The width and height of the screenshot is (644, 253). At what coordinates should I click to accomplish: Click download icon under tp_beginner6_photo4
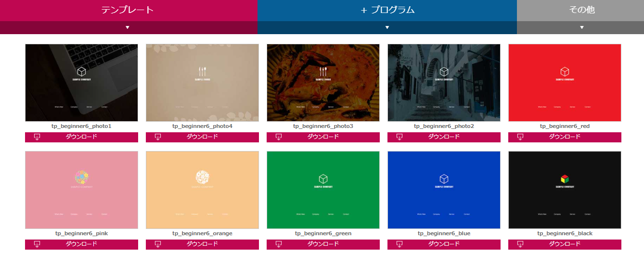(x=158, y=137)
